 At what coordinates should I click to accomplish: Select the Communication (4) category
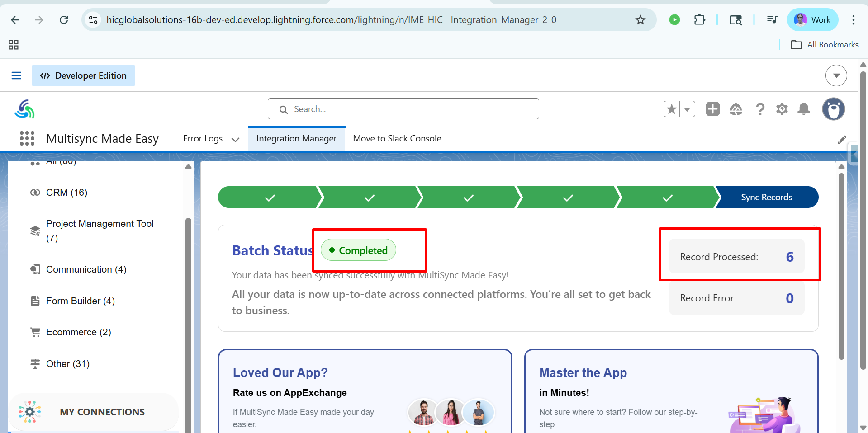coord(86,269)
